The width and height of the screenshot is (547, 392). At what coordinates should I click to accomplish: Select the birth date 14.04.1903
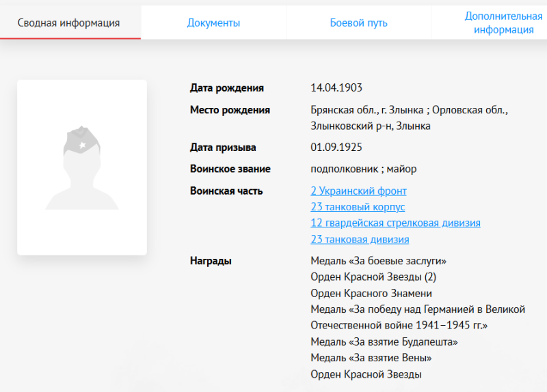pyautogui.click(x=336, y=87)
